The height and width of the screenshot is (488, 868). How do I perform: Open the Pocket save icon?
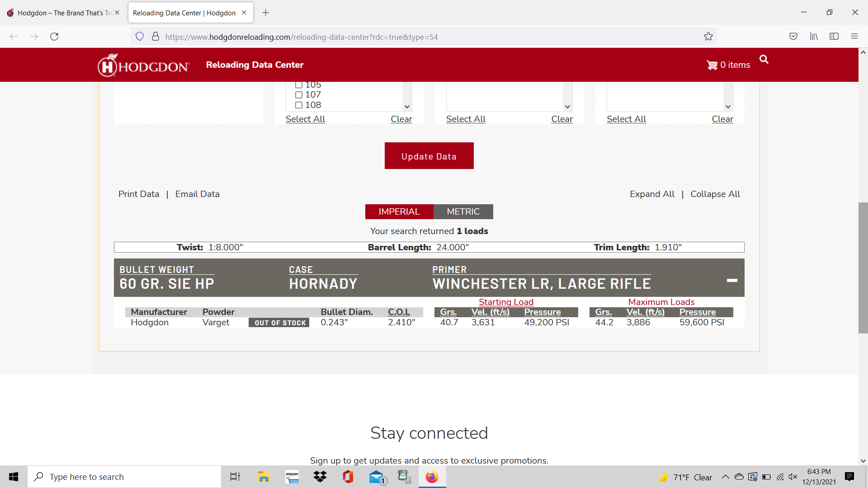[x=793, y=37]
